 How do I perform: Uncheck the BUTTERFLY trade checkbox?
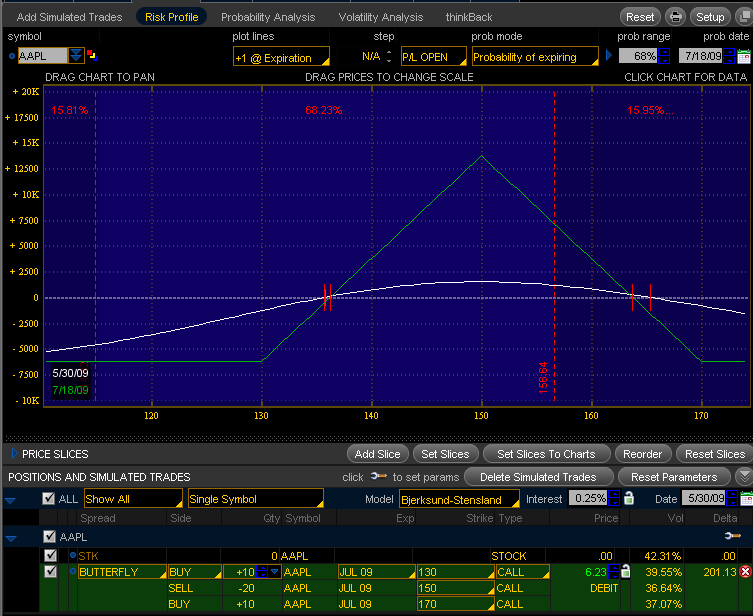51,572
